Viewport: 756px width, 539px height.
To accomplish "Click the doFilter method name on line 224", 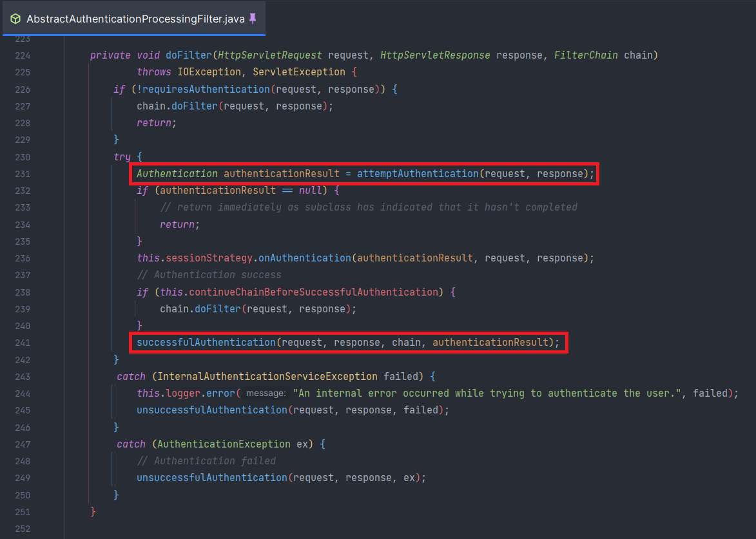I will pos(189,55).
